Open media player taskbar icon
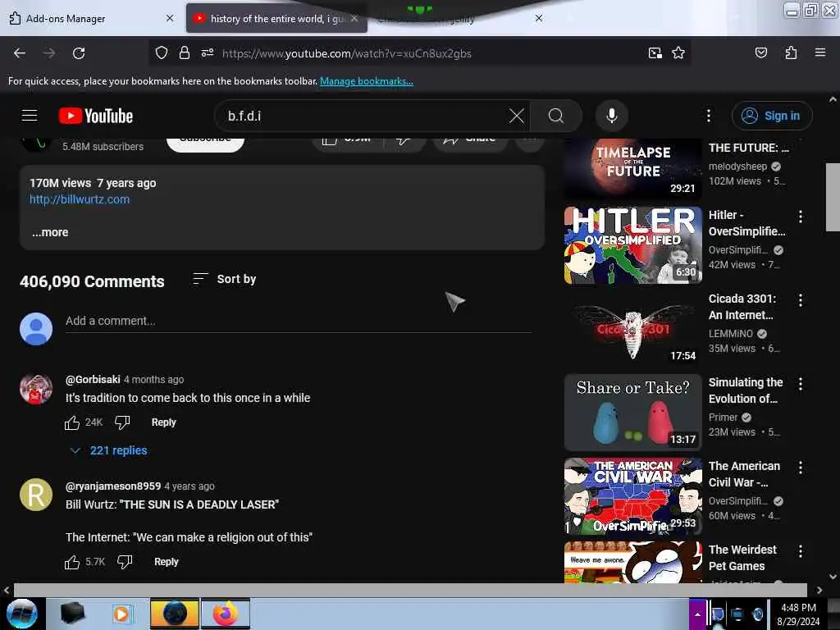 point(121,614)
